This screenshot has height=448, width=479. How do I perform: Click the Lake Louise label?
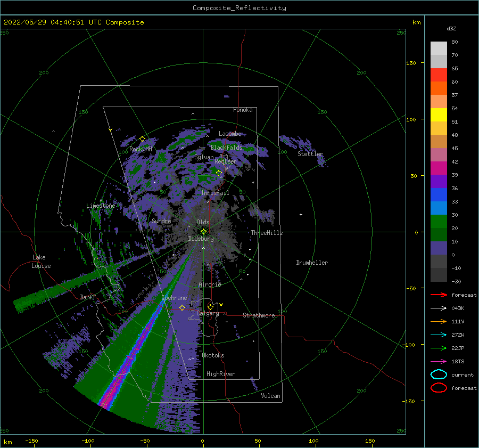pyautogui.click(x=41, y=262)
